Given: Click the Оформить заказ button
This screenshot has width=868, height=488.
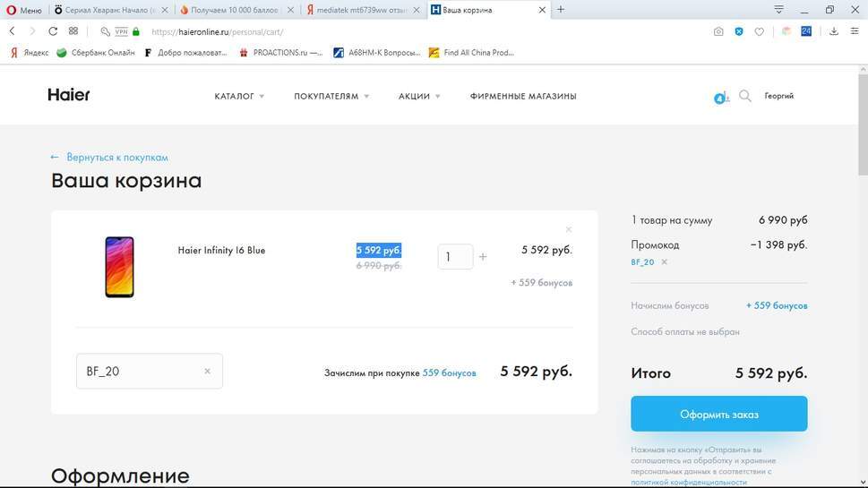Looking at the screenshot, I should [x=719, y=414].
